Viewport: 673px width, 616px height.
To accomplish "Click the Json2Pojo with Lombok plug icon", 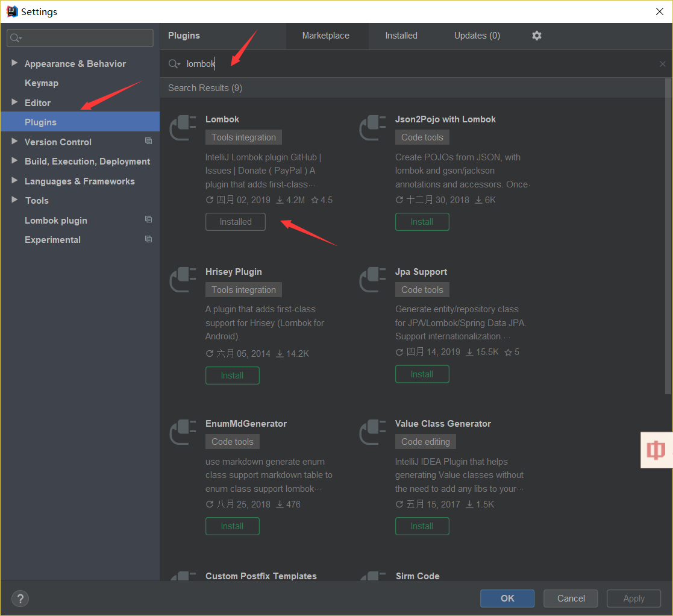I will pos(372,128).
